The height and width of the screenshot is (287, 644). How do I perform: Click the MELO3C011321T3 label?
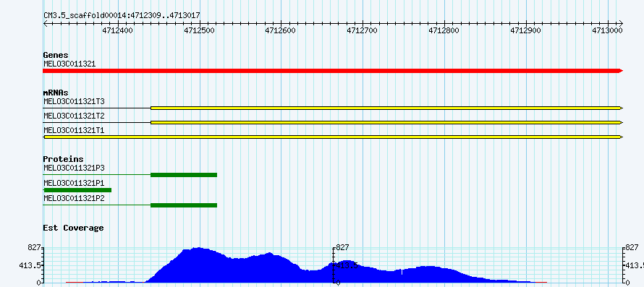pos(74,101)
